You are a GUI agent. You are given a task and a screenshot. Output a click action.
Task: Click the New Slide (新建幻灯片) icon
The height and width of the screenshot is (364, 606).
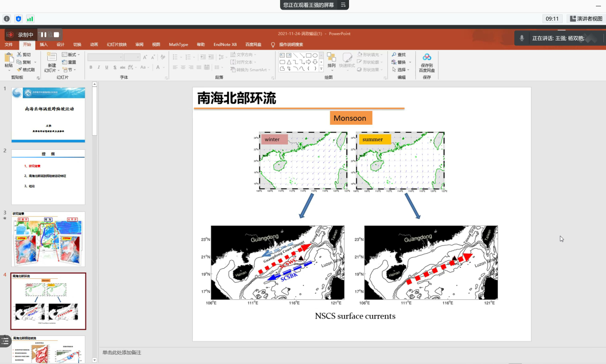click(52, 57)
